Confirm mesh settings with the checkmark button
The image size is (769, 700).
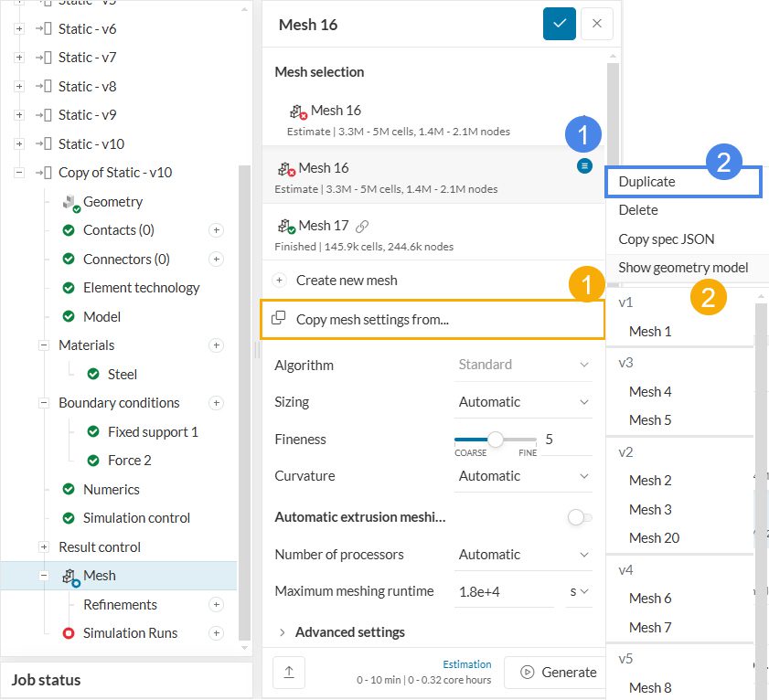tap(559, 24)
